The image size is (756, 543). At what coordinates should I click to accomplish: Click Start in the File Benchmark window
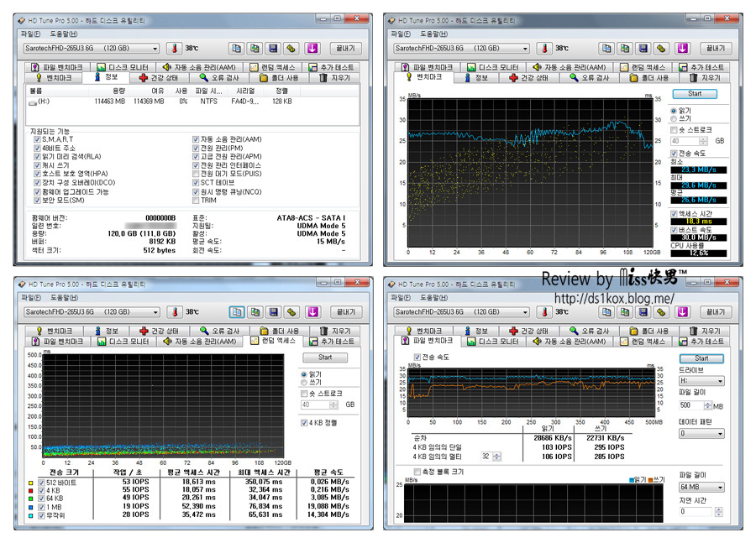click(701, 358)
